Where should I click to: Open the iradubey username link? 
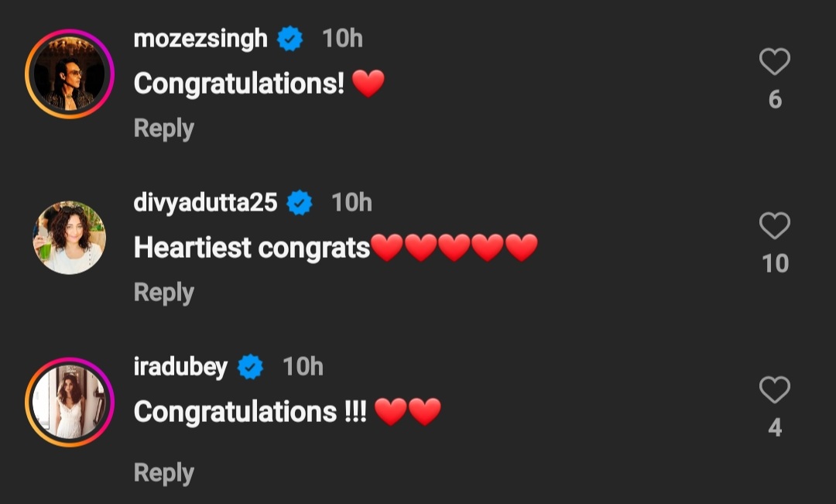180,367
